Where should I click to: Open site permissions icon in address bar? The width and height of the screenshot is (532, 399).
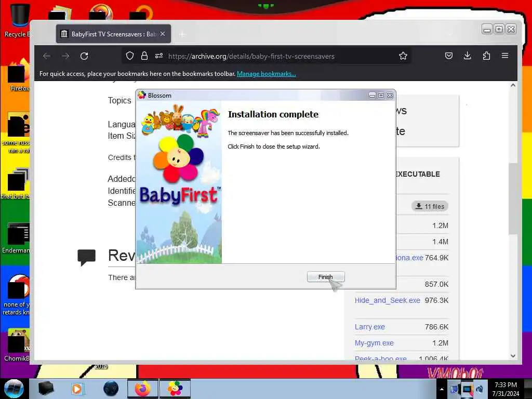(159, 56)
